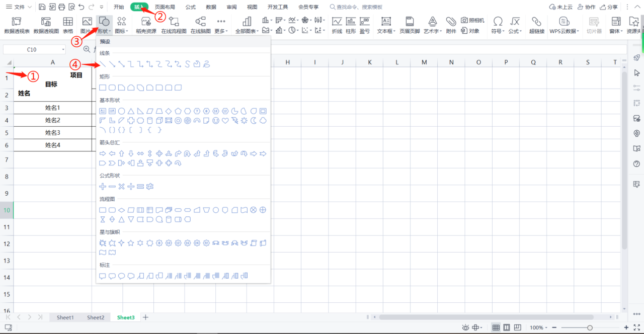Click the 分享 share button
Screen dimensions: 644x334
click(x=608, y=7)
